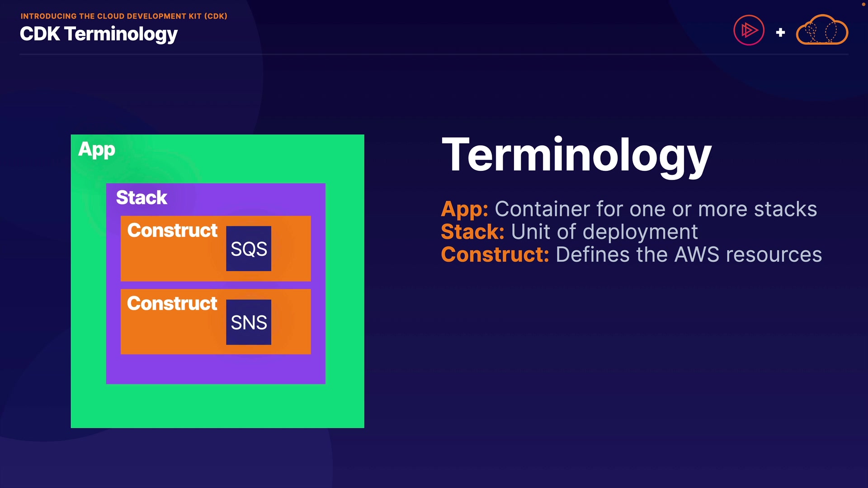Click the orange cloud logo icon

tap(821, 30)
